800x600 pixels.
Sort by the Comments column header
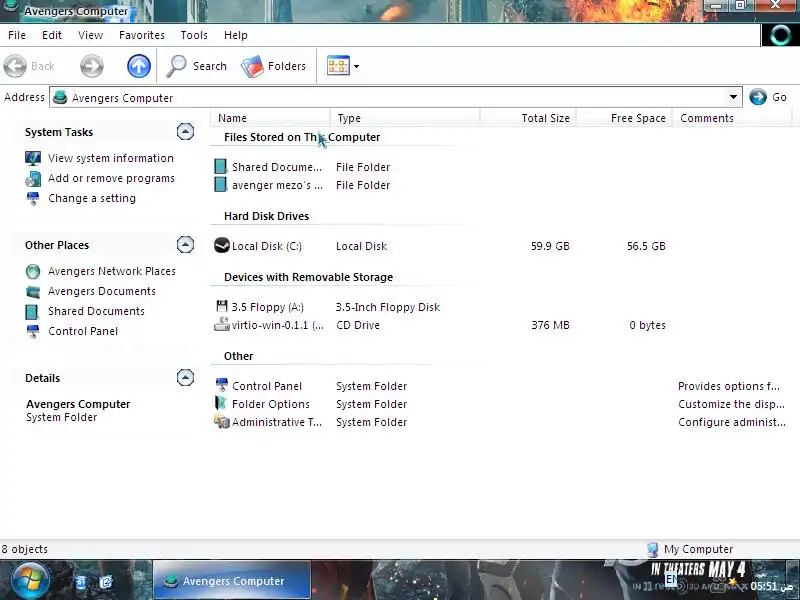point(732,118)
